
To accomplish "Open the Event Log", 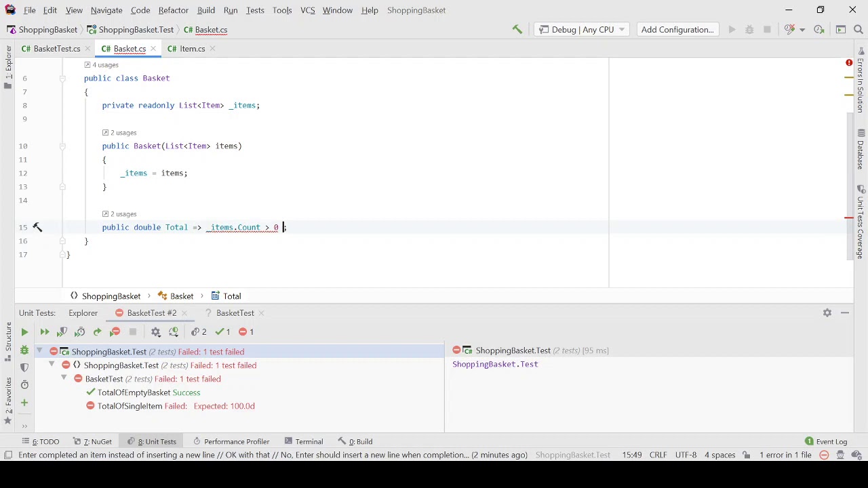I will click(826, 442).
